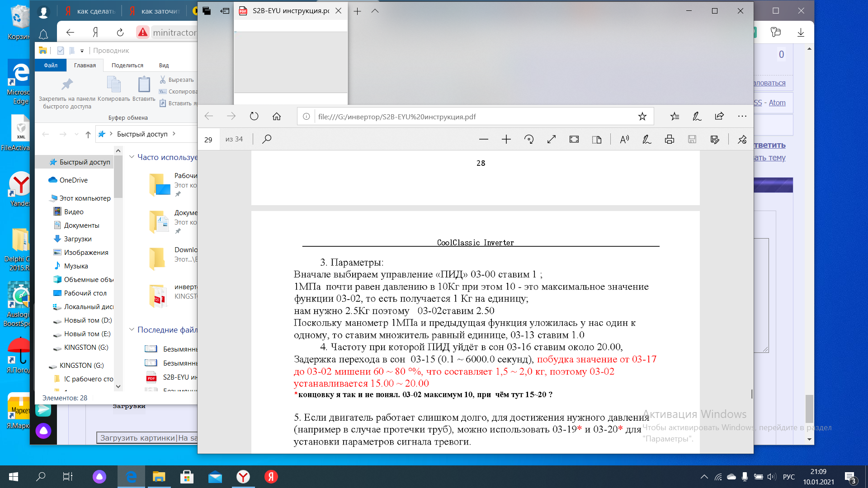Switch to the Поделиться ribbon tab
Viewport: 868px width, 488px height.
pyautogui.click(x=127, y=66)
